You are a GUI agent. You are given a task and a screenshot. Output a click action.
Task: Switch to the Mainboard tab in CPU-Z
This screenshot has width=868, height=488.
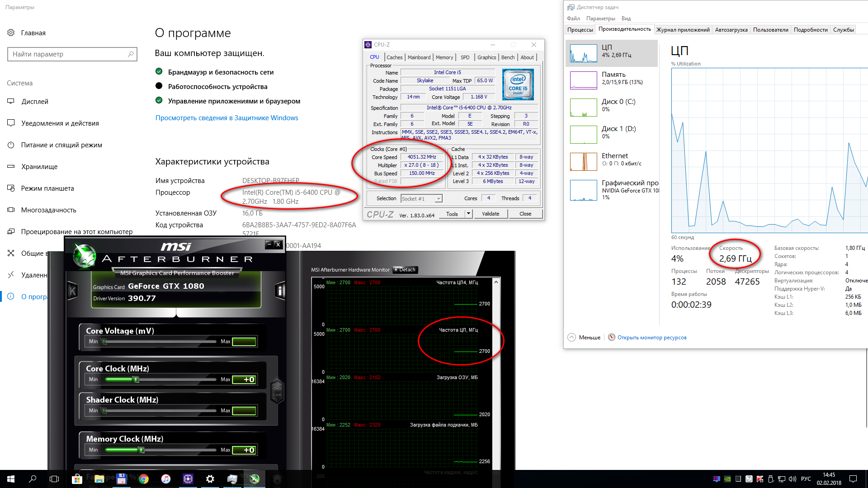[419, 57]
